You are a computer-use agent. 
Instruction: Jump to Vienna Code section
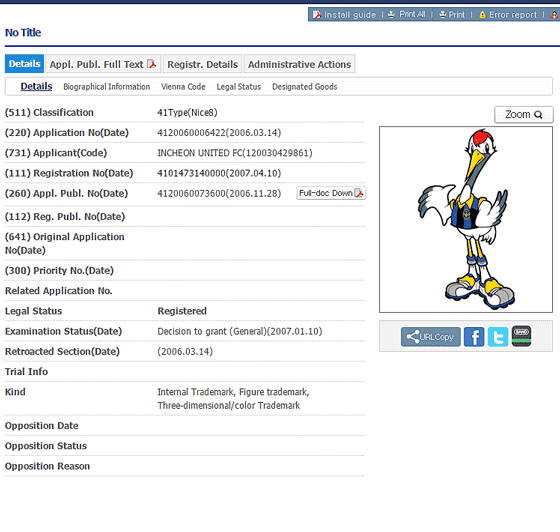183,87
